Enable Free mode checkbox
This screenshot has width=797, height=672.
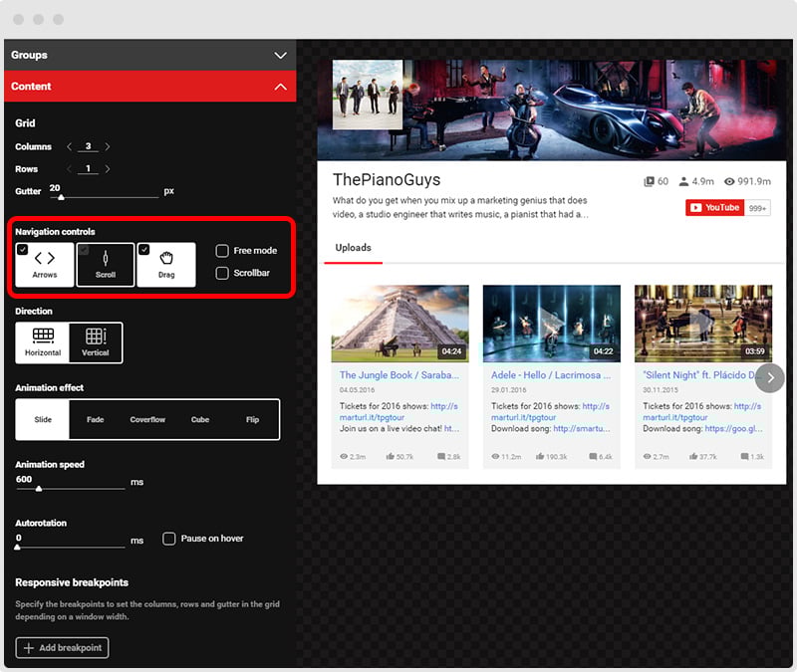tap(222, 251)
